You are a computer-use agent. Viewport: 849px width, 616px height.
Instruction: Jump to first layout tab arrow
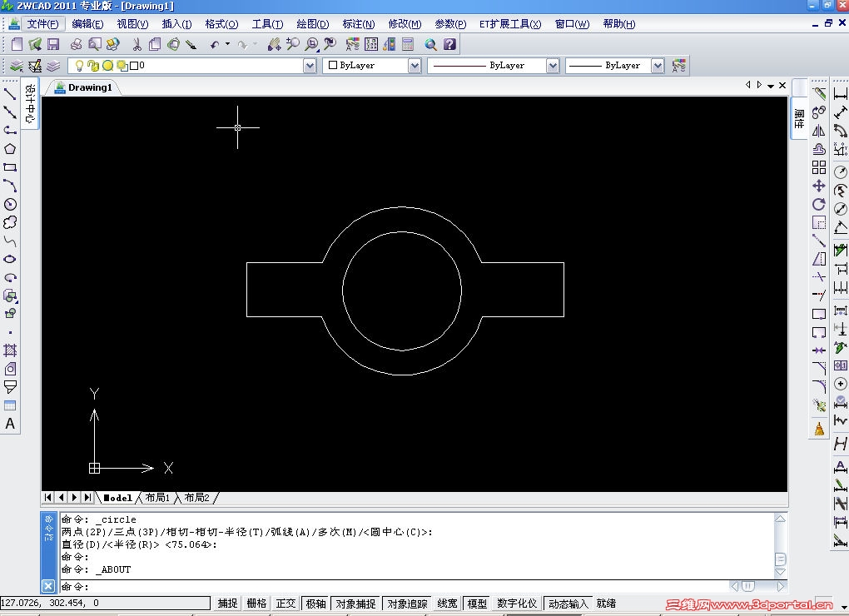(47, 497)
